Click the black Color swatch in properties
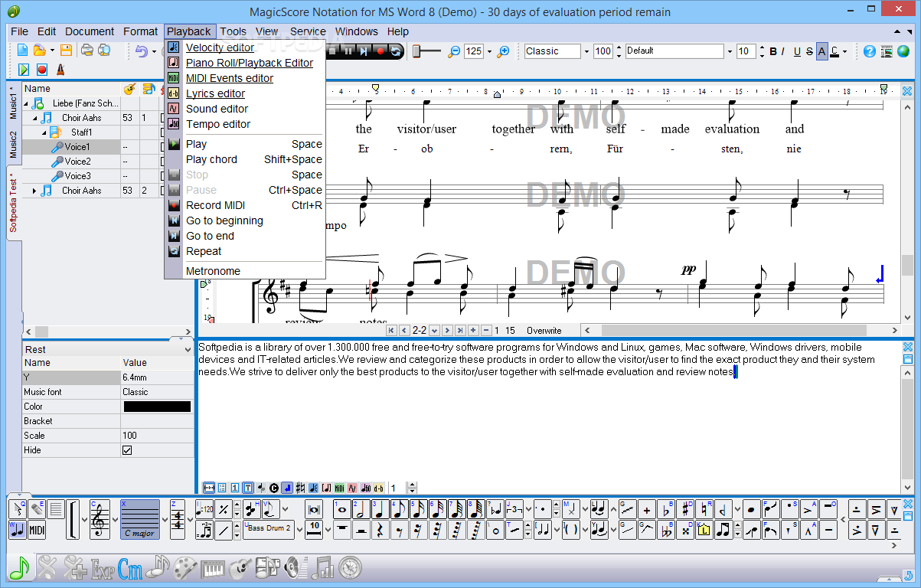The width and height of the screenshot is (921, 588). click(157, 407)
